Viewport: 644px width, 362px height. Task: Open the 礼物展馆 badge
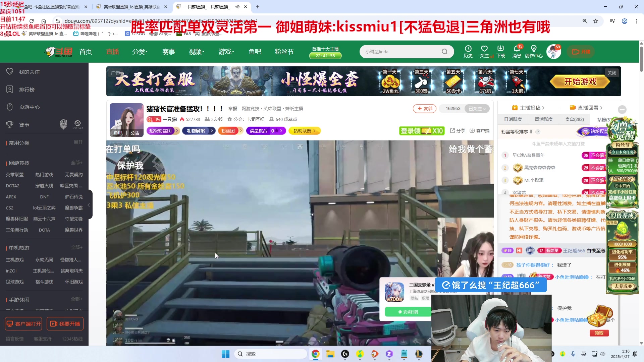click(x=199, y=131)
